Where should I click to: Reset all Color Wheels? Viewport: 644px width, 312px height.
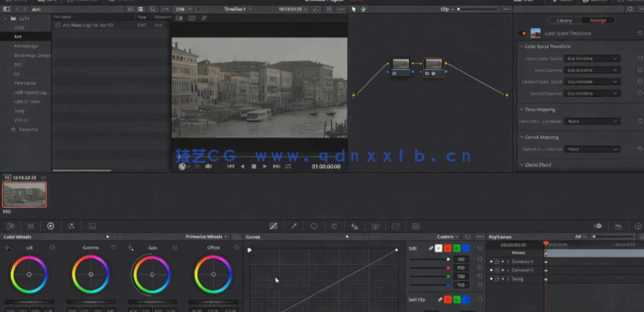pos(237,237)
